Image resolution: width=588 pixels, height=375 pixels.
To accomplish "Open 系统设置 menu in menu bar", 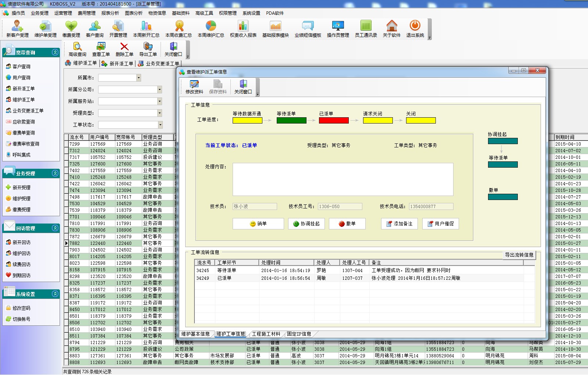I will (251, 13).
